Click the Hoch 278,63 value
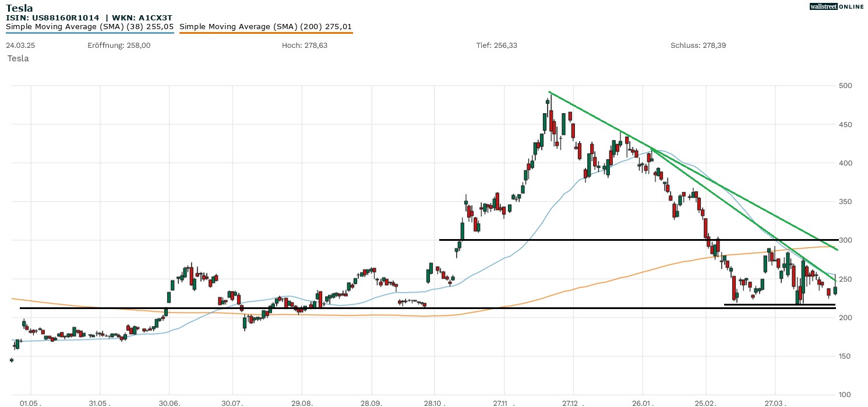This screenshot has width=868, height=407. click(x=304, y=45)
